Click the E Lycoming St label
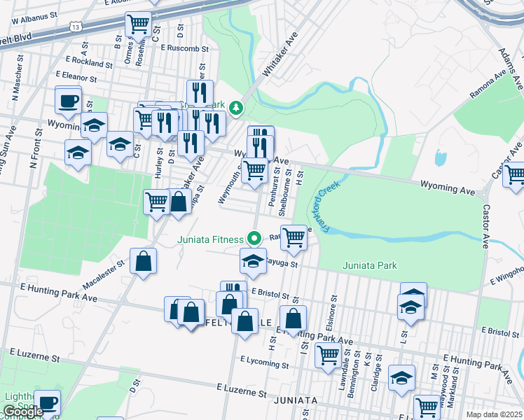 (x=265, y=363)
